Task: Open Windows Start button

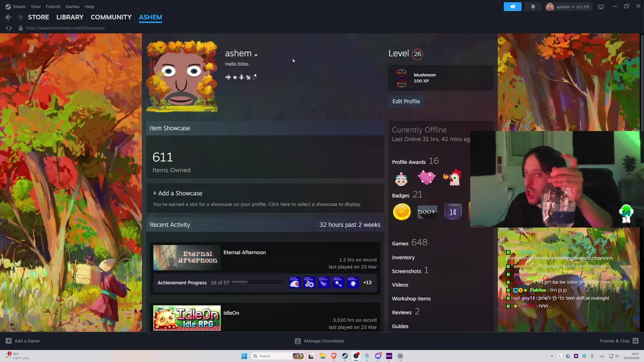Action: tap(244, 356)
